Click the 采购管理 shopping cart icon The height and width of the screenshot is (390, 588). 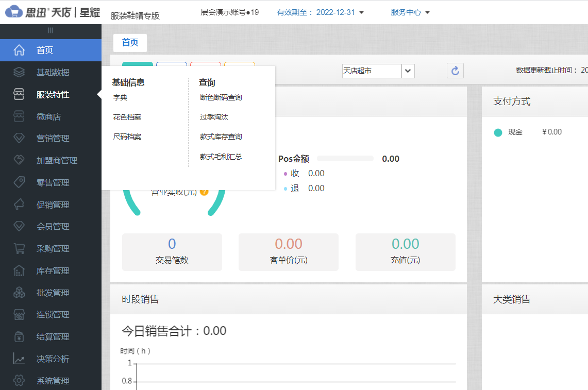pos(20,248)
